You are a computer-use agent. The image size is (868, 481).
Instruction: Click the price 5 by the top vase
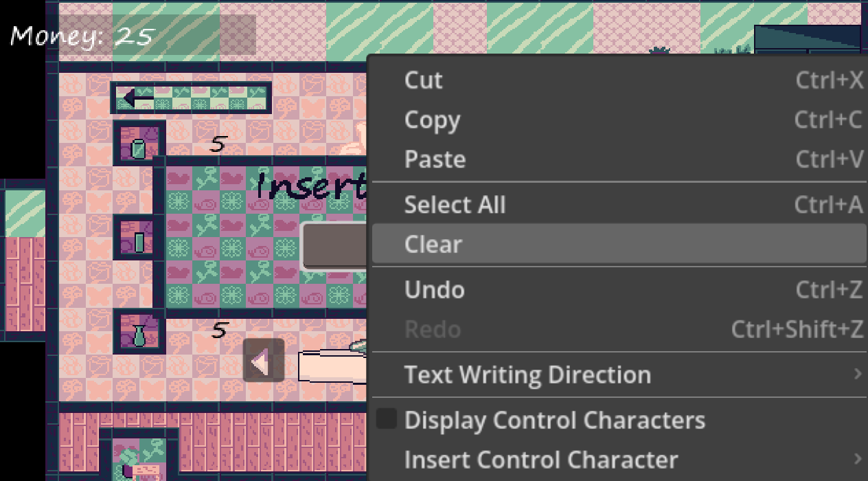tap(218, 144)
